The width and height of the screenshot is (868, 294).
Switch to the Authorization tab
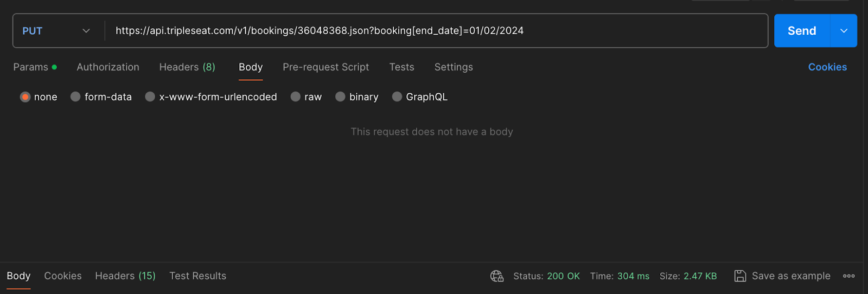[x=108, y=67]
